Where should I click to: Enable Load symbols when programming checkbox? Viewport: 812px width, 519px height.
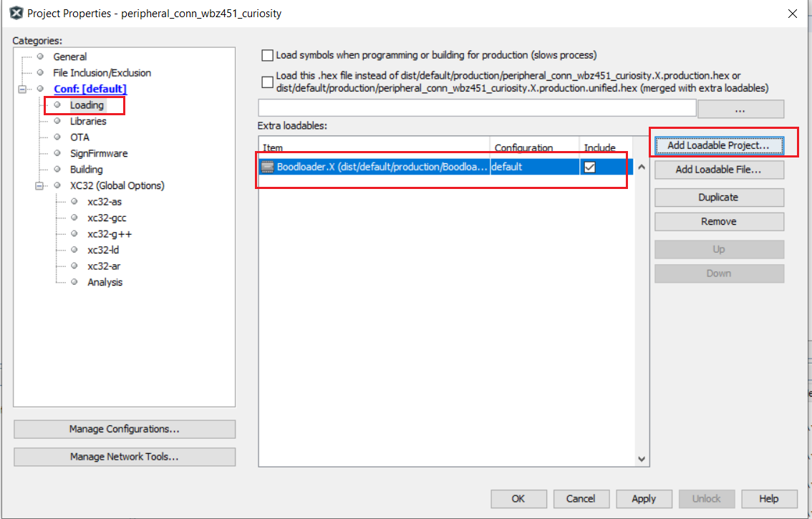pos(268,55)
